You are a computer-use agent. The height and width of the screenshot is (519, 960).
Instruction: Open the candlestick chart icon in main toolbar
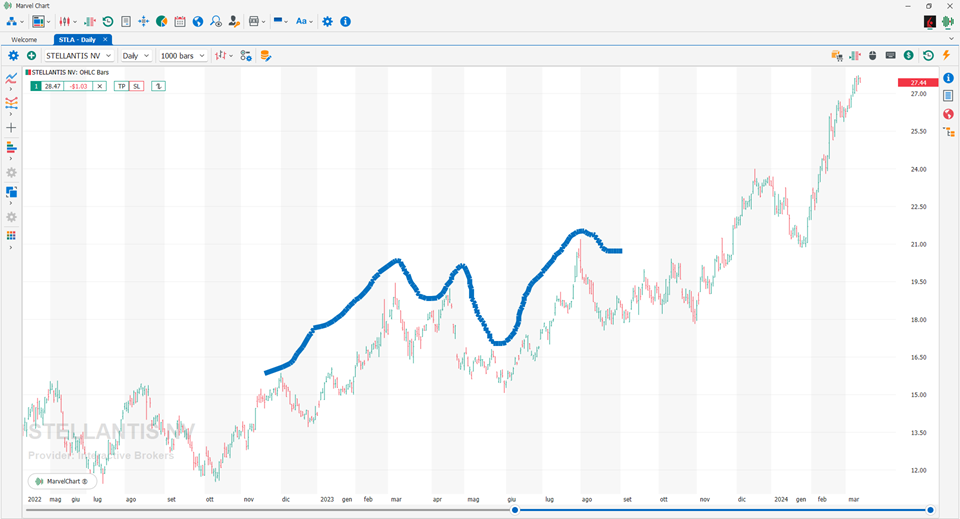tap(65, 21)
